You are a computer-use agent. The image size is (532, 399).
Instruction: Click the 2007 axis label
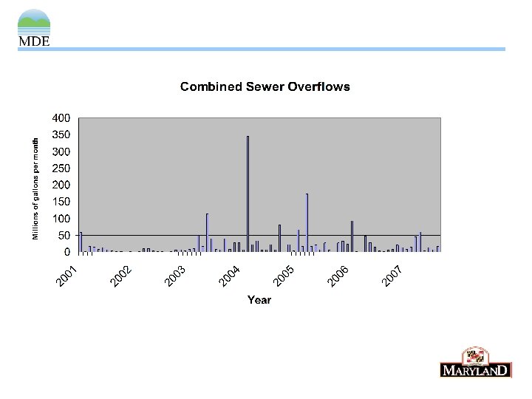pyautogui.click(x=392, y=276)
